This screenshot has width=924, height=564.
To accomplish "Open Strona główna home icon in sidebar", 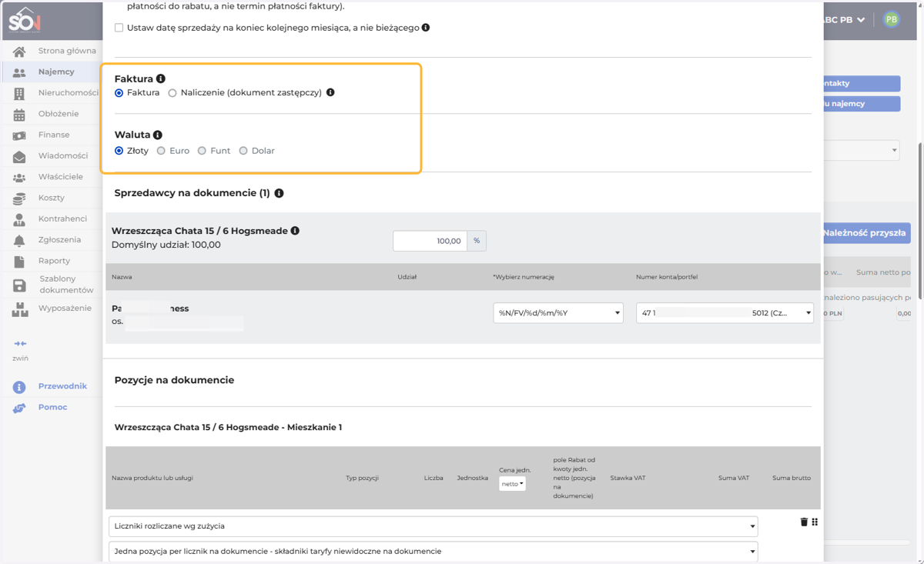I will point(19,52).
